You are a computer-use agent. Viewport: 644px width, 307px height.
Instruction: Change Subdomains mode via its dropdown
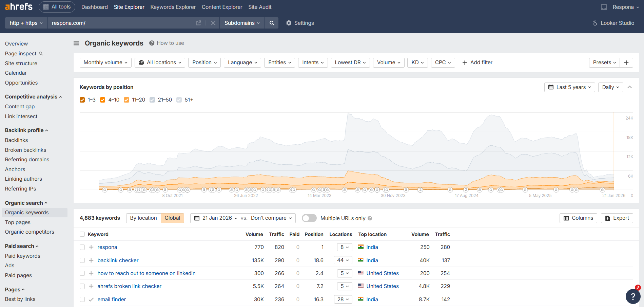point(241,23)
